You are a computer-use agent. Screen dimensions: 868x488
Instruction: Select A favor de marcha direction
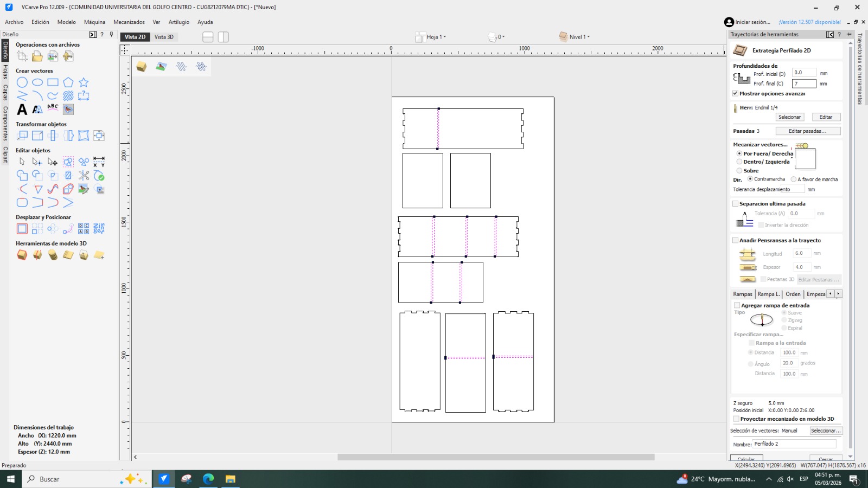point(794,179)
